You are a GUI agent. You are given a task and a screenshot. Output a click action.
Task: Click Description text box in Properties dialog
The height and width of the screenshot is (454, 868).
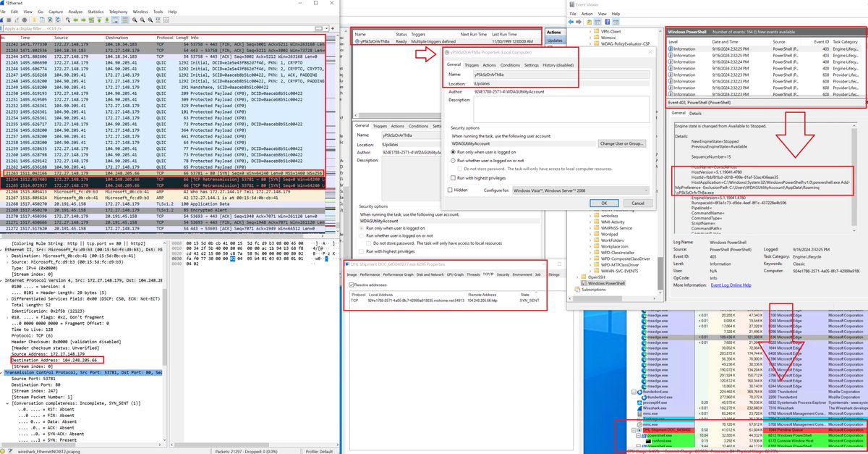click(561, 109)
